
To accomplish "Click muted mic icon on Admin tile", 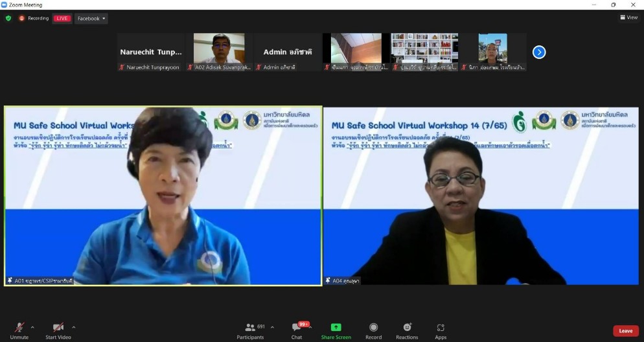I will (x=259, y=67).
